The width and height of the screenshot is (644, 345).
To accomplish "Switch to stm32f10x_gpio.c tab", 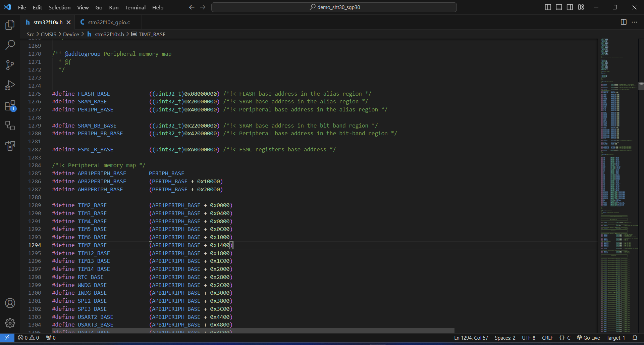I will click(109, 22).
